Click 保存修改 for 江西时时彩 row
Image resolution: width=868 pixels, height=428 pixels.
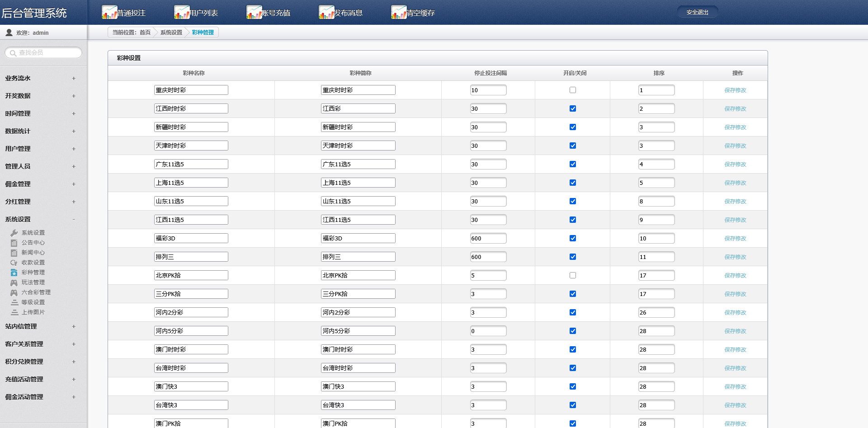click(735, 108)
